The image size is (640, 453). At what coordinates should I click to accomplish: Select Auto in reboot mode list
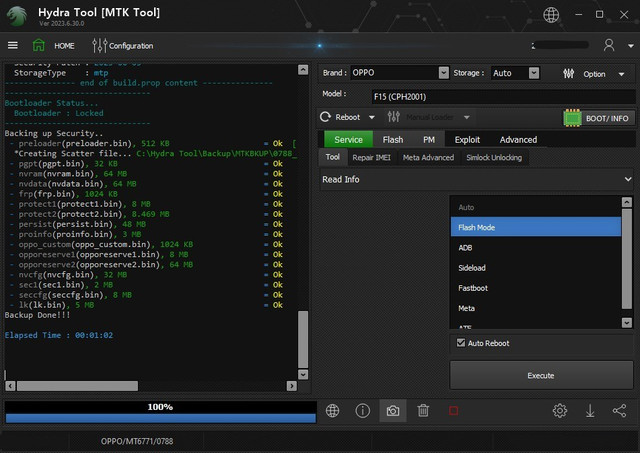click(536, 207)
